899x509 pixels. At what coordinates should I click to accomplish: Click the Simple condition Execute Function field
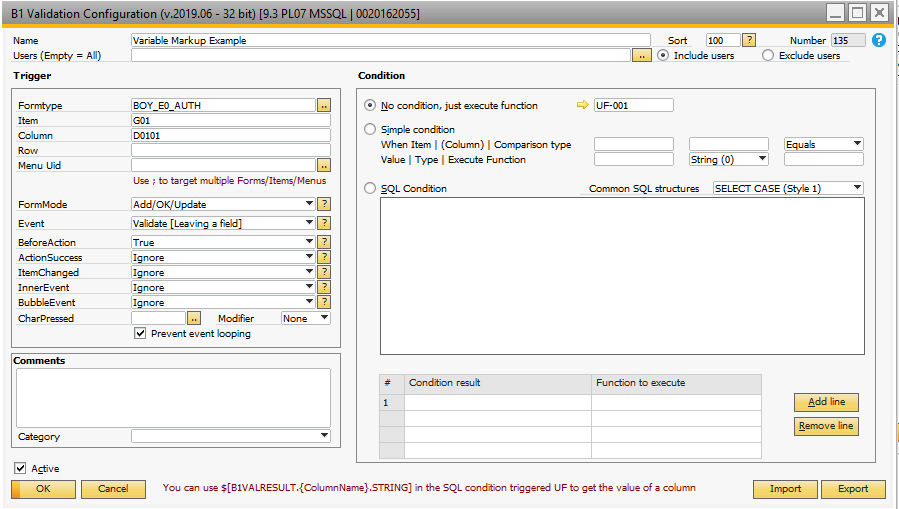click(824, 159)
